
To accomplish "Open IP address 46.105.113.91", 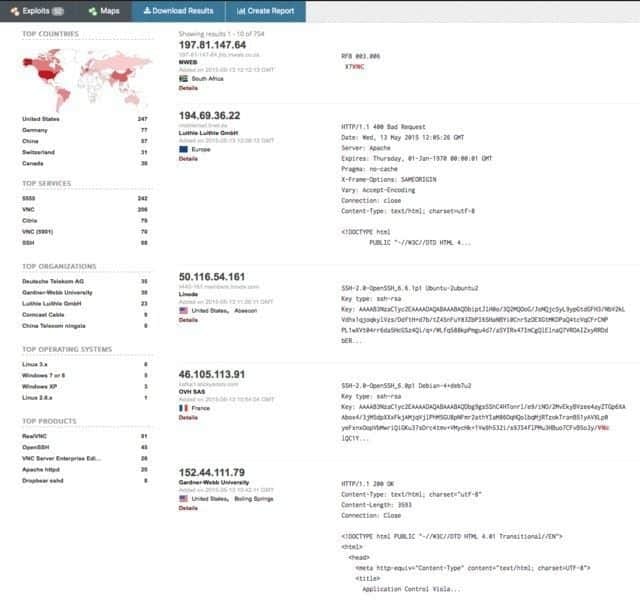I will tap(212, 374).
